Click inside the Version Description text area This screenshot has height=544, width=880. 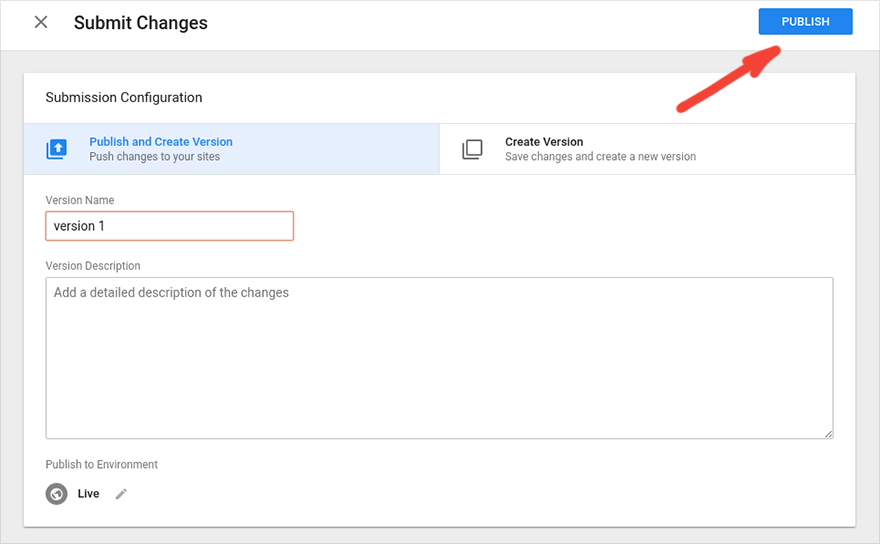[x=439, y=358]
